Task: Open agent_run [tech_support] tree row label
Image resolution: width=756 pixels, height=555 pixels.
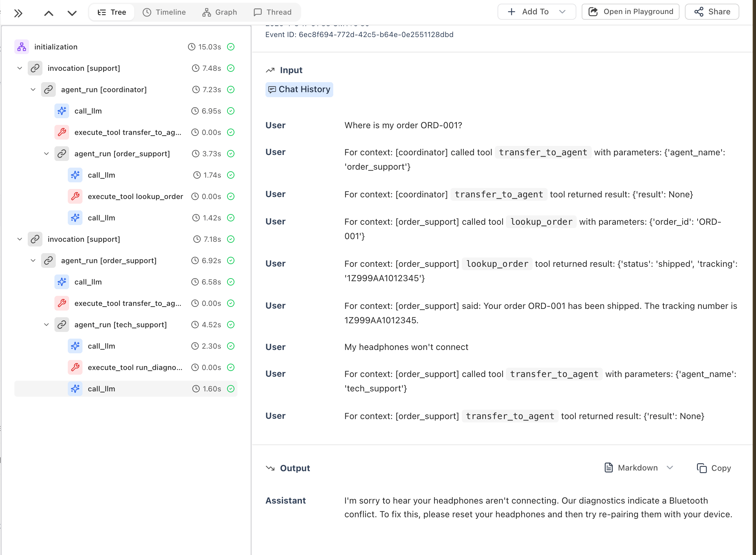Action: pyautogui.click(x=121, y=325)
